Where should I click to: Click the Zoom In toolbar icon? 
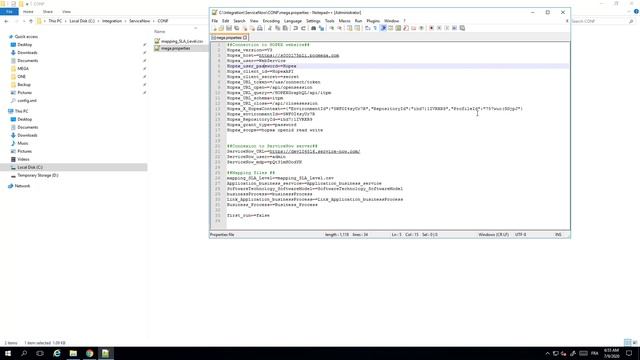(x=331, y=28)
